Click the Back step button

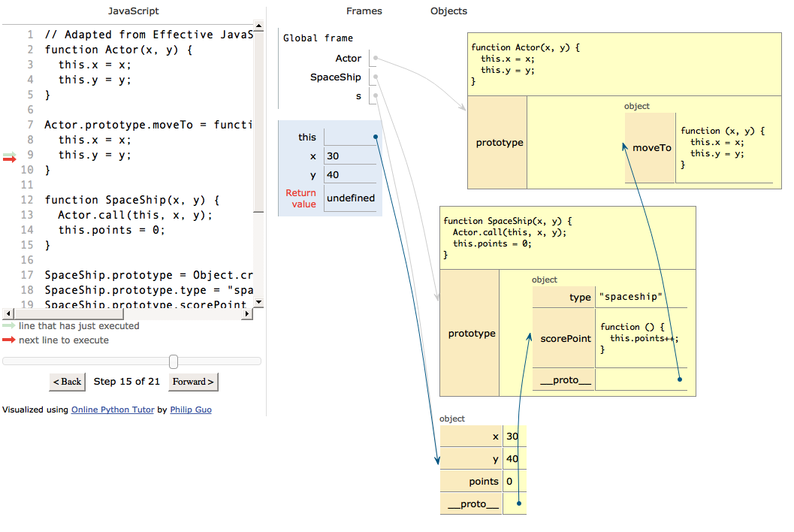68,382
